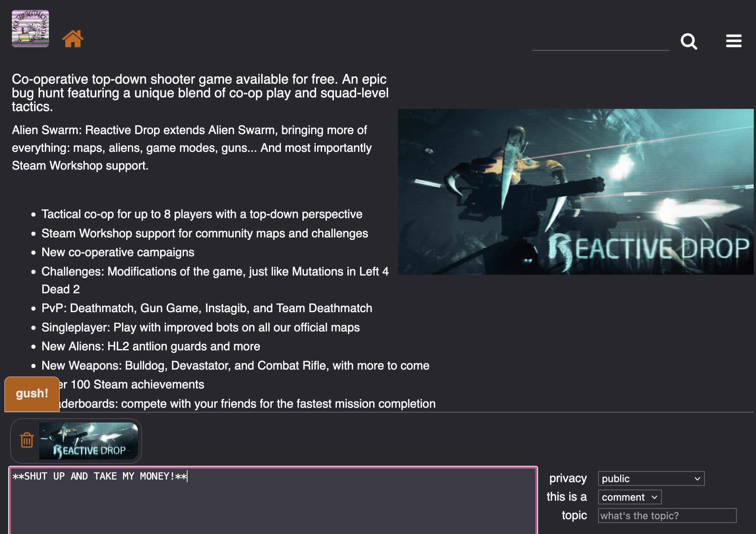Click the site logo icon top-left

tap(30, 27)
